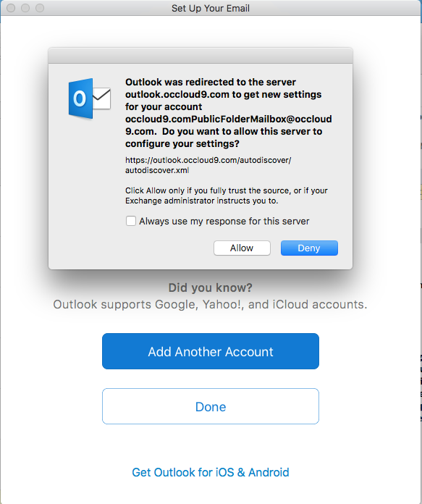Click the gray title strip of the alert dialog

coord(201,56)
